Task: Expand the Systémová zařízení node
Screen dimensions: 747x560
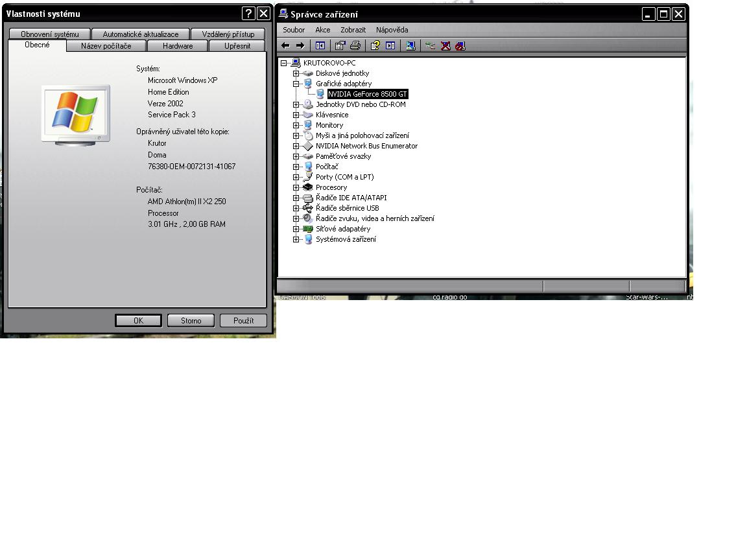Action: (296, 240)
